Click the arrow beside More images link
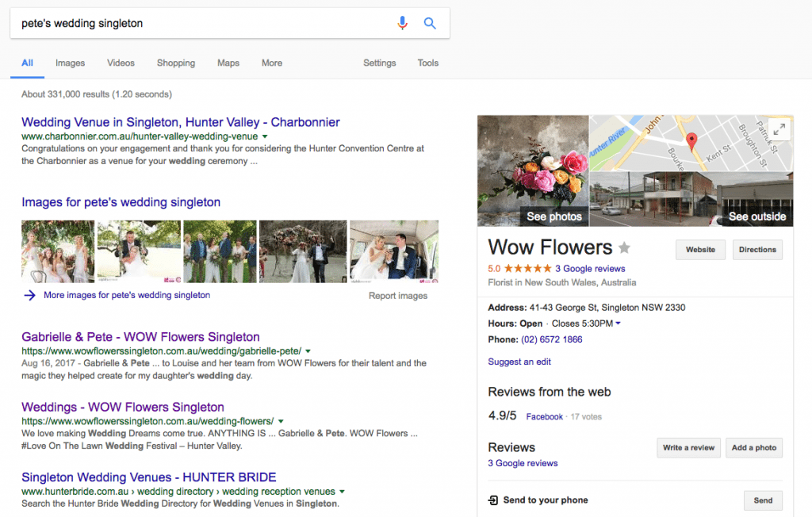 30,295
